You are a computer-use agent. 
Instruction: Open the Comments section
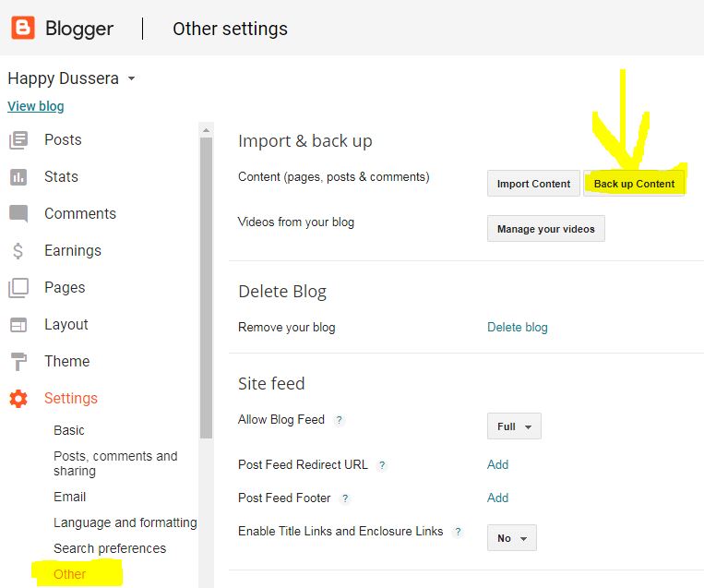[x=80, y=213]
